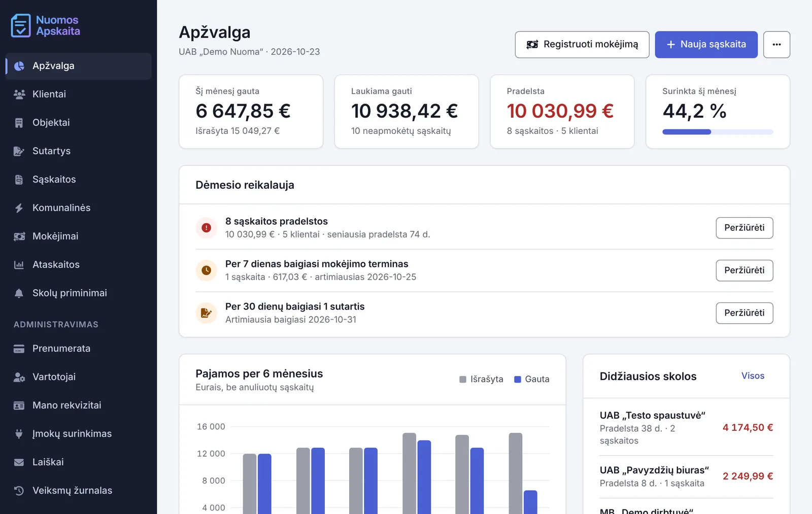Click the Laukiama gauti 10 938,42 € card

[407, 112]
